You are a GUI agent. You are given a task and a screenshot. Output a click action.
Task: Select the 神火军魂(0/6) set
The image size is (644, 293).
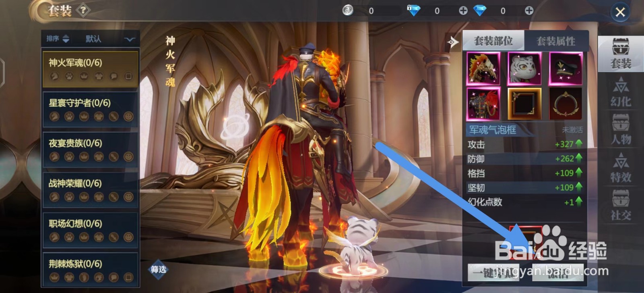click(91, 69)
